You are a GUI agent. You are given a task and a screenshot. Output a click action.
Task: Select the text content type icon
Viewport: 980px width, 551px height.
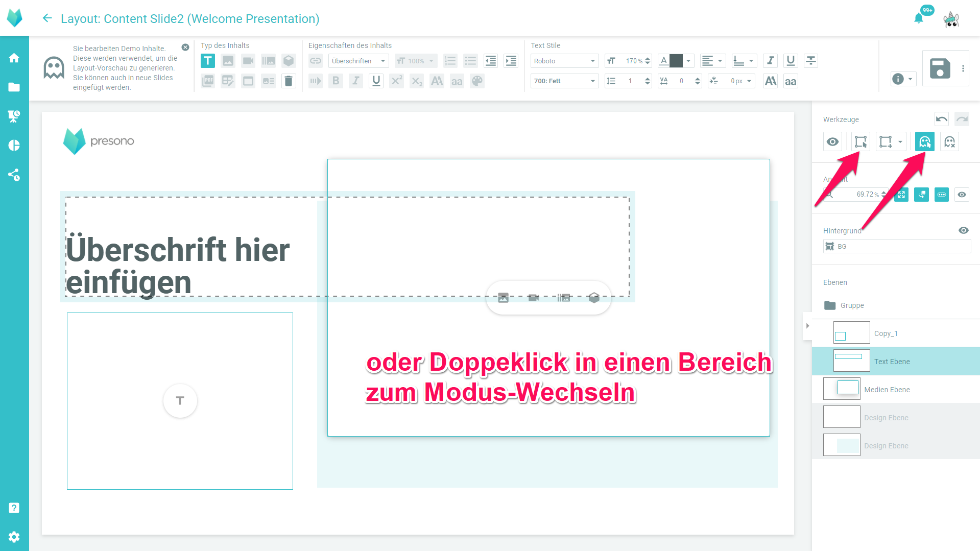click(x=208, y=61)
